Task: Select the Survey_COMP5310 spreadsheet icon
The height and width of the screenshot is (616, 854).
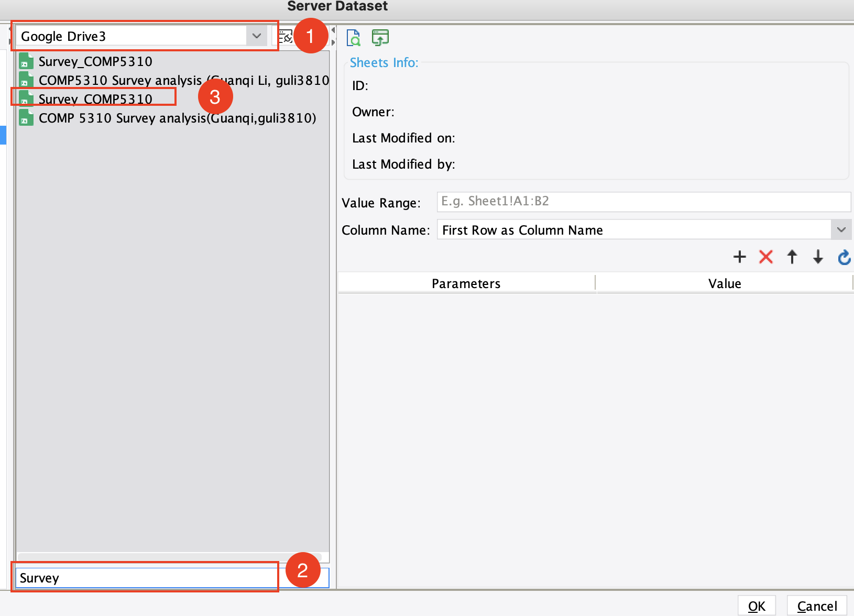Action: [x=25, y=61]
